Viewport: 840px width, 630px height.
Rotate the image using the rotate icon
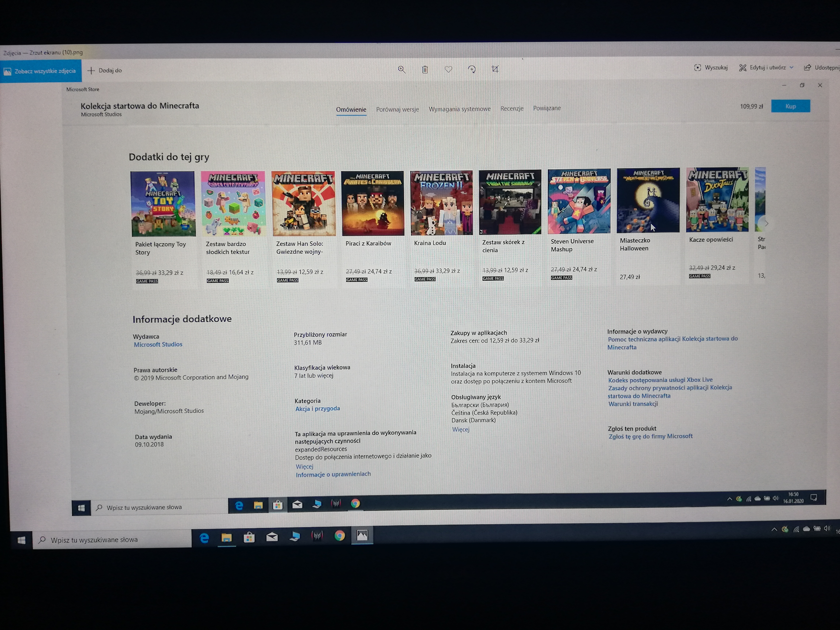coord(472,69)
